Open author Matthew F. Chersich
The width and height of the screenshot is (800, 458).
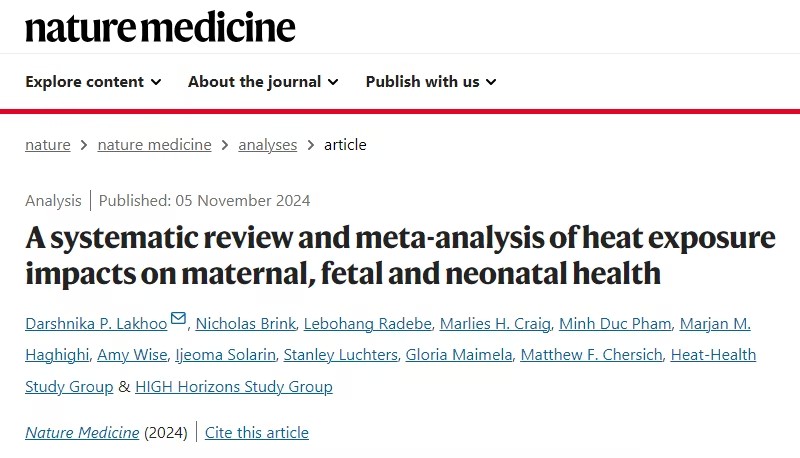point(591,355)
